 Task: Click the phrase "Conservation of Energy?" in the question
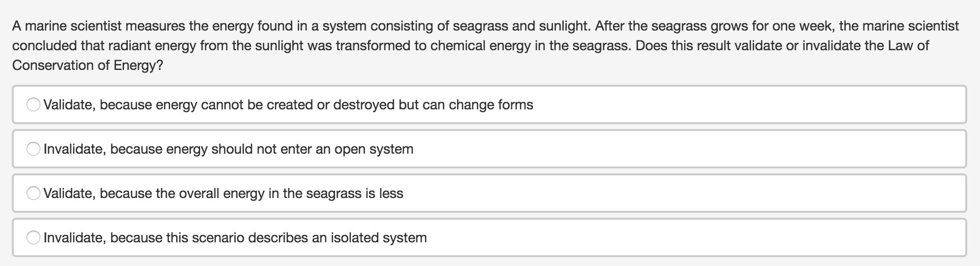coord(88,66)
